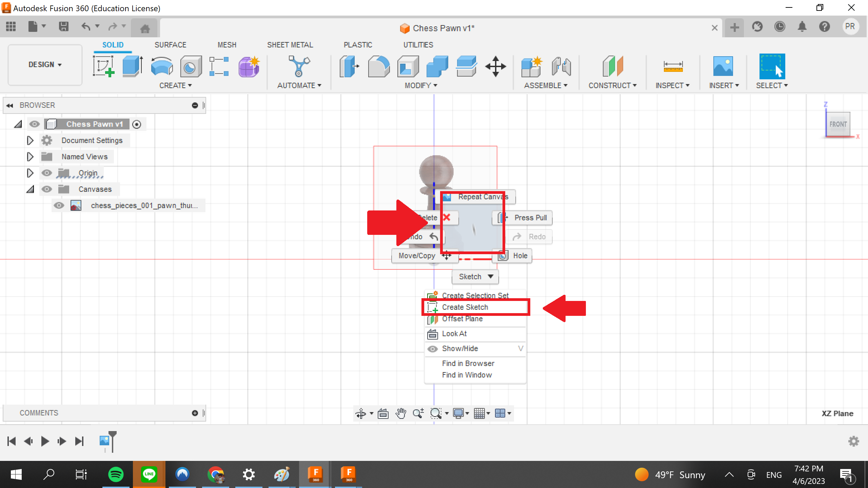Launch the Hole tool from the Create panel
The image size is (868, 488).
(190, 66)
